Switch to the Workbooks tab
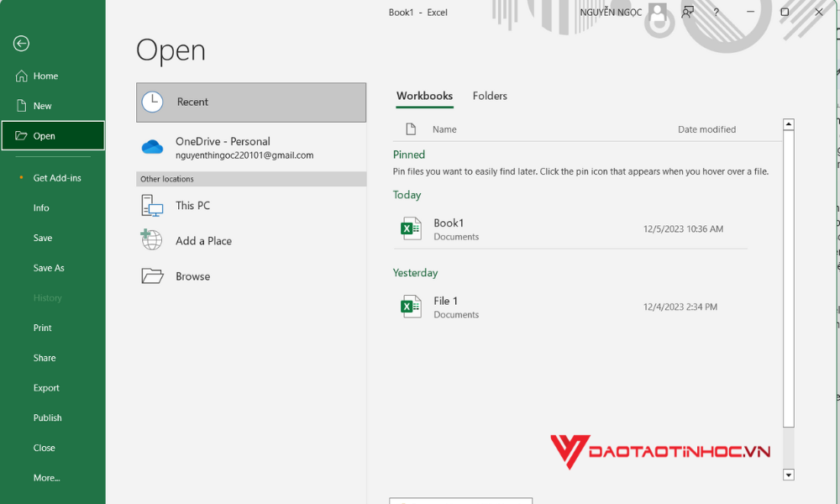840x504 pixels. [x=424, y=97]
